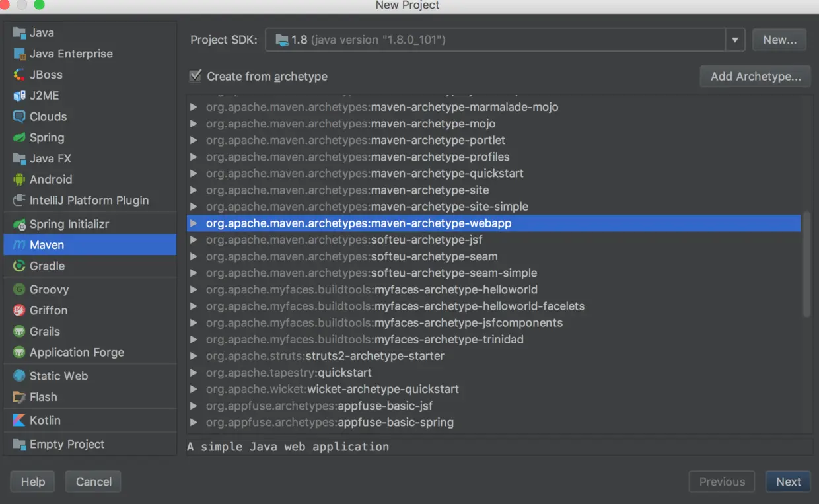Select myfaces-archetype-jsfcomponents row

click(x=494, y=323)
